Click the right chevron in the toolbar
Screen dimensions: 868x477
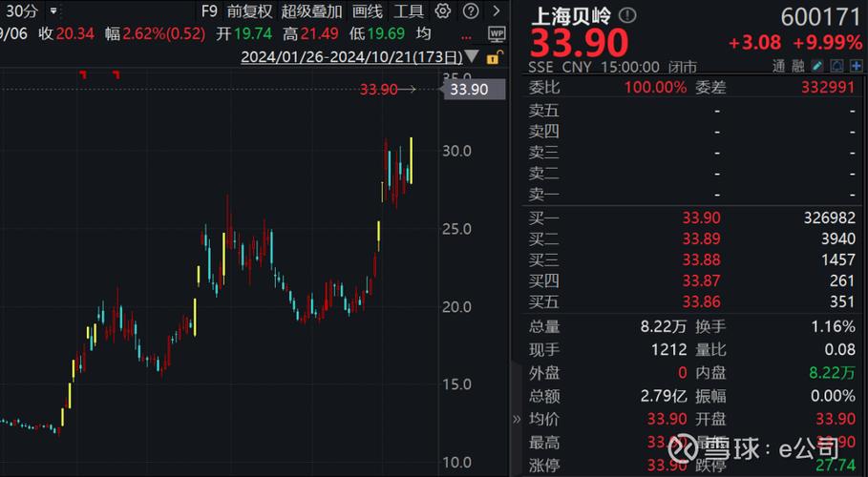click(x=496, y=10)
